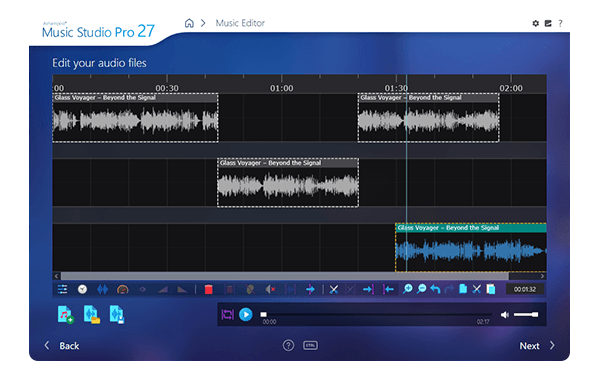The height and width of the screenshot is (380, 600).
Task: Click the dimmed trash icon in brackets
Action: point(230,289)
